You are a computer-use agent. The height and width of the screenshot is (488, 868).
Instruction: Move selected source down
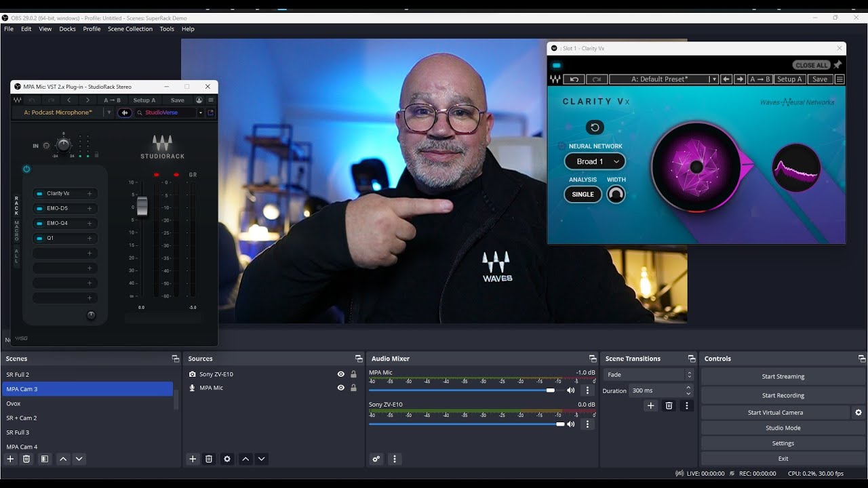coord(262,459)
